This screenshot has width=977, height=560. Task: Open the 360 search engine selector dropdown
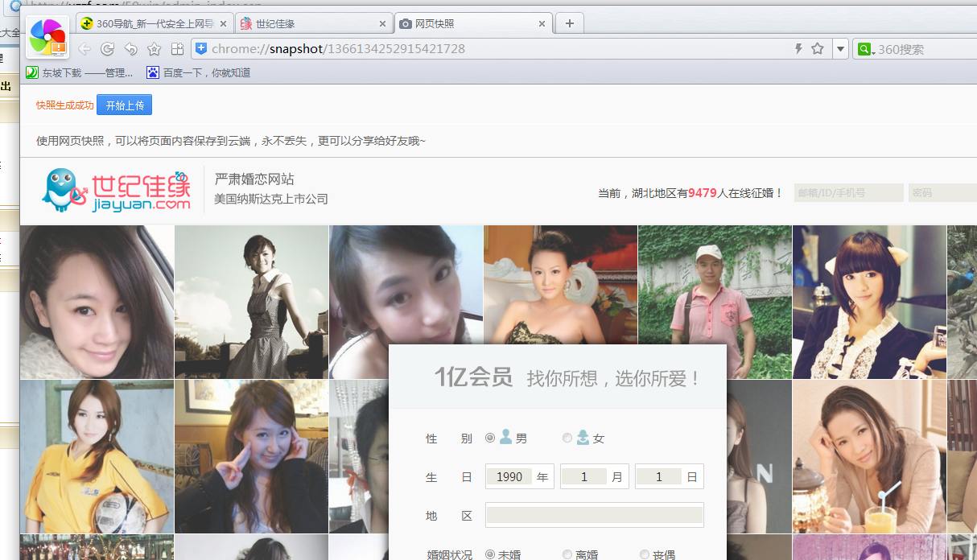pyautogui.click(x=867, y=49)
